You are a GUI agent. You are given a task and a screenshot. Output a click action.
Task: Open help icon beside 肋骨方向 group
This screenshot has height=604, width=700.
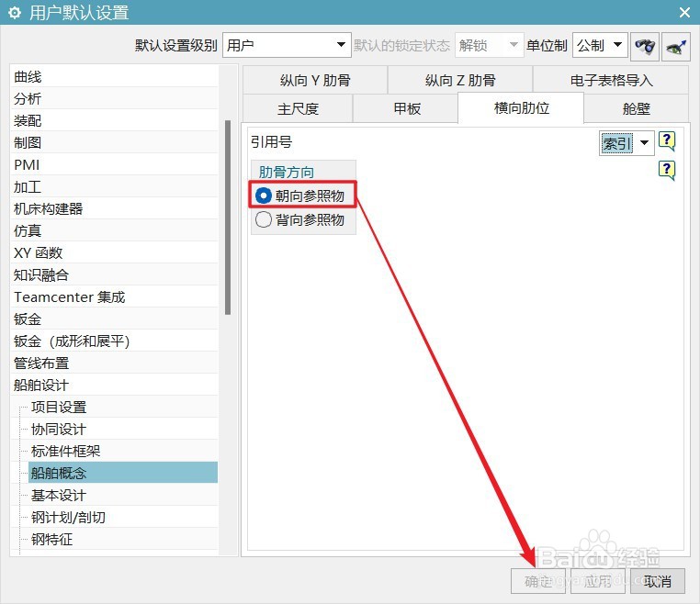point(667,171)
